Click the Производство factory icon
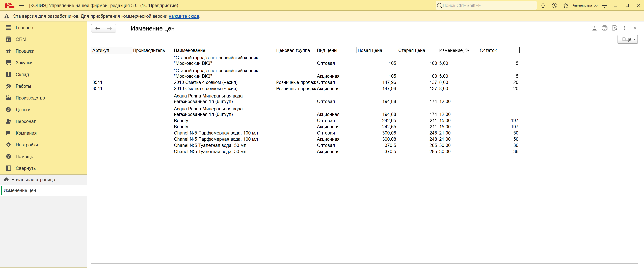 coord(8,98)
